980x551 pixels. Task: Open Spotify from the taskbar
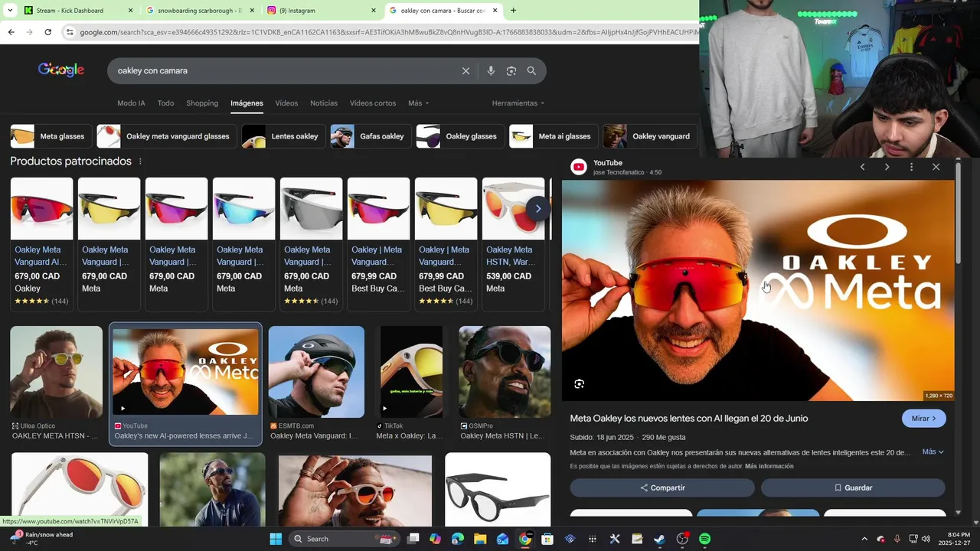click(x=704, y=539)
